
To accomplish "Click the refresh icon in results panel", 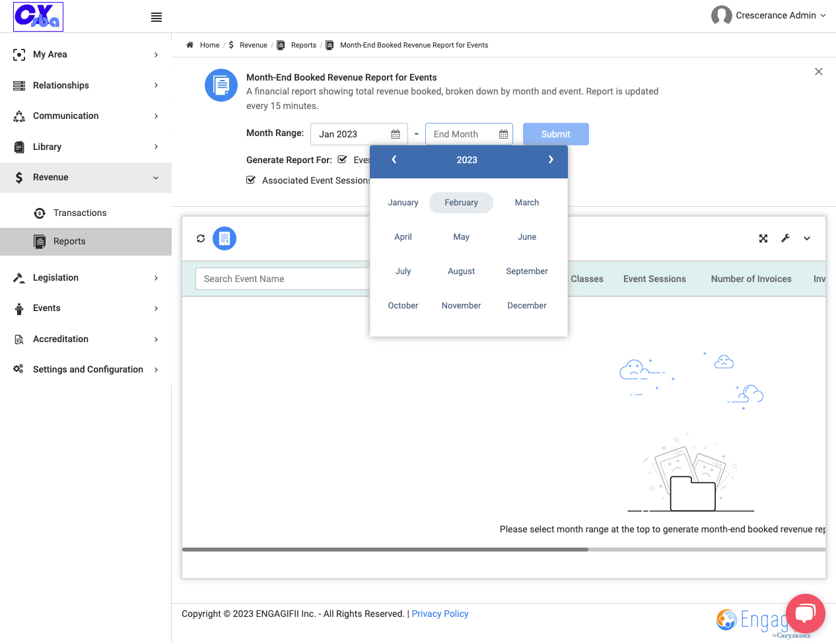I will (201, 238).
